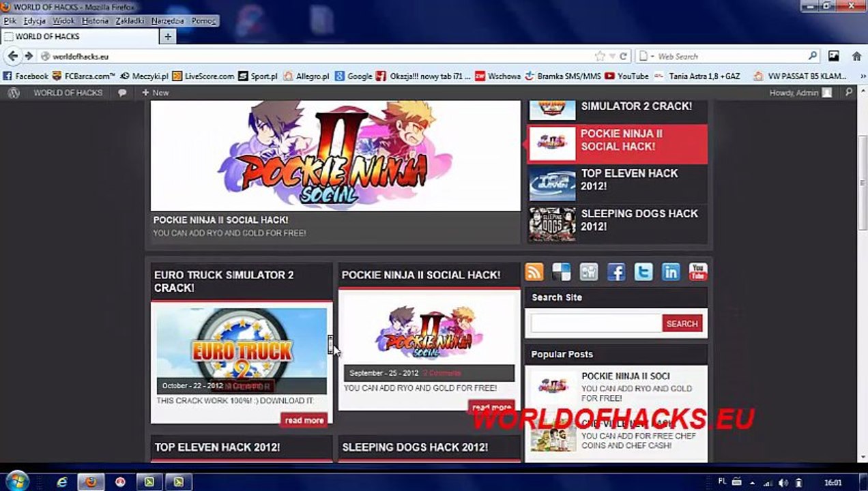Open the Google bookmark
868x491 pixels.
(x=353, y=76)
